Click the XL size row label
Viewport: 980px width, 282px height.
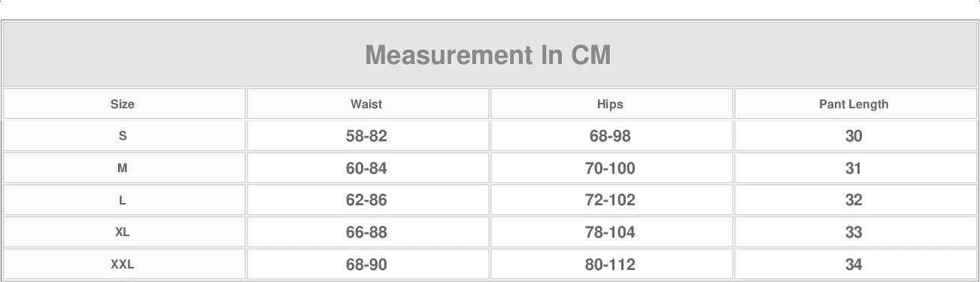[123, 232]
